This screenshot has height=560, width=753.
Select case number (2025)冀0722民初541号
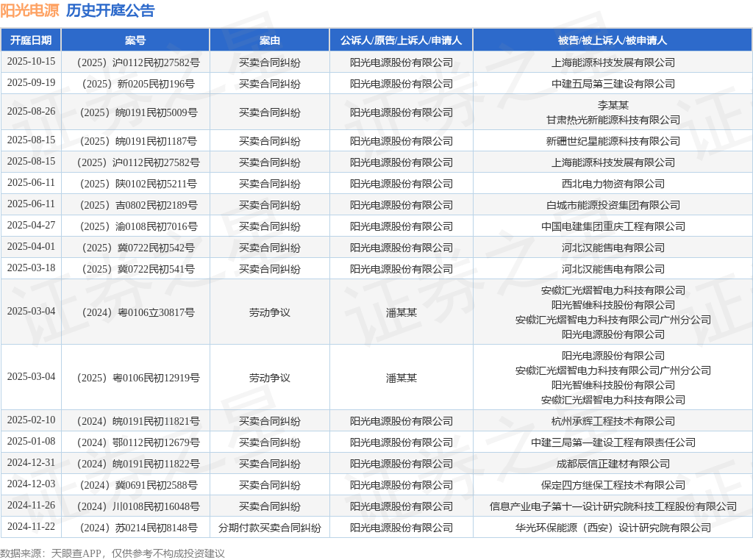(138, 269)
